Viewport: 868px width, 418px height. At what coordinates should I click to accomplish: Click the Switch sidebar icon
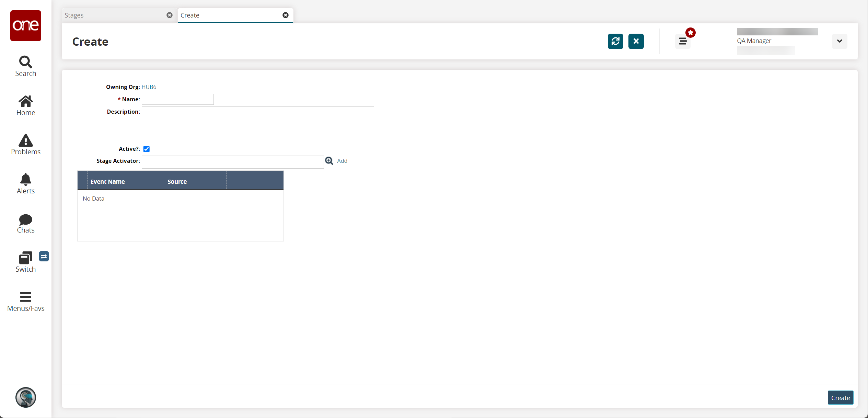pos(25,261)
